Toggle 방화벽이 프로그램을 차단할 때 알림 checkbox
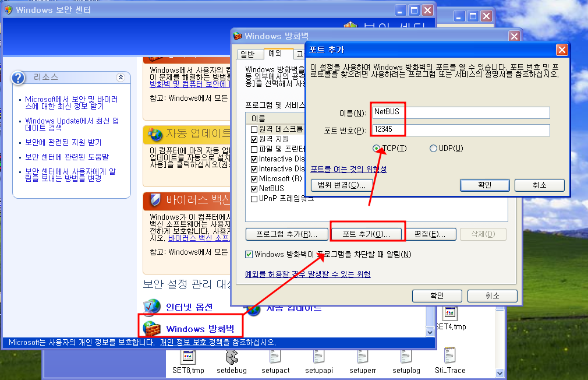Viewport: 588px width, 380px height. point(249,254)
